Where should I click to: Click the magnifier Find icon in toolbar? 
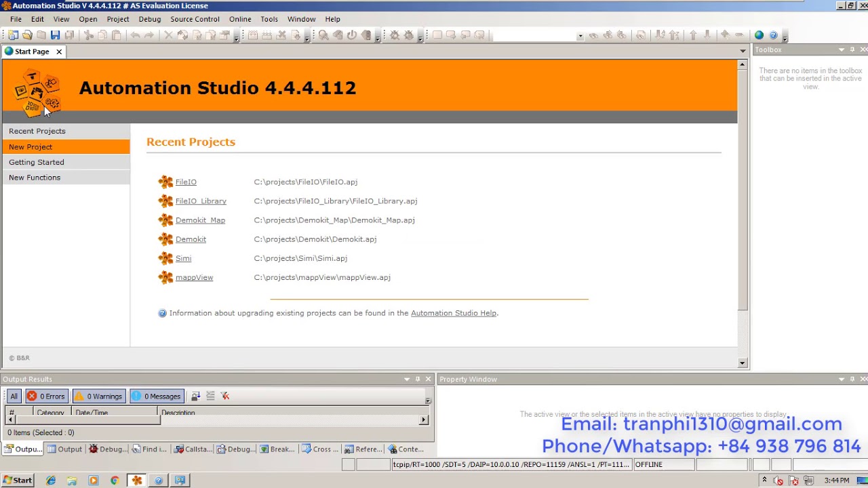coord(323,35)
